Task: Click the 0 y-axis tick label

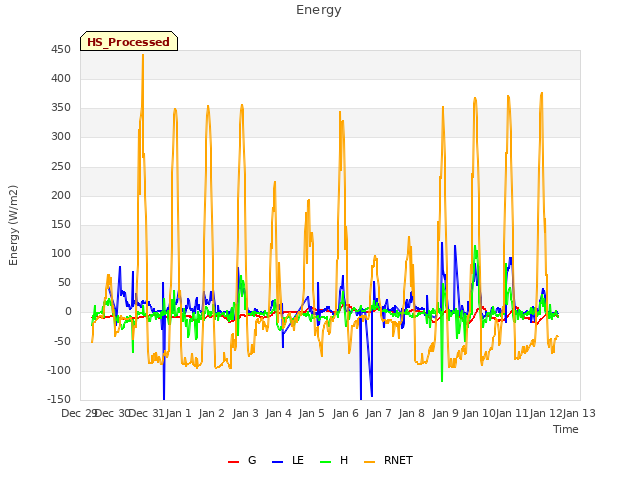Action: point(68,312)
